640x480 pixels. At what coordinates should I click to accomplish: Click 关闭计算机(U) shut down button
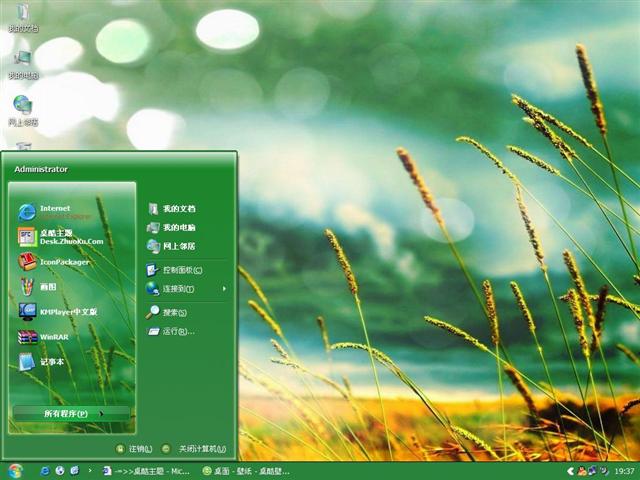click(194, 449)
